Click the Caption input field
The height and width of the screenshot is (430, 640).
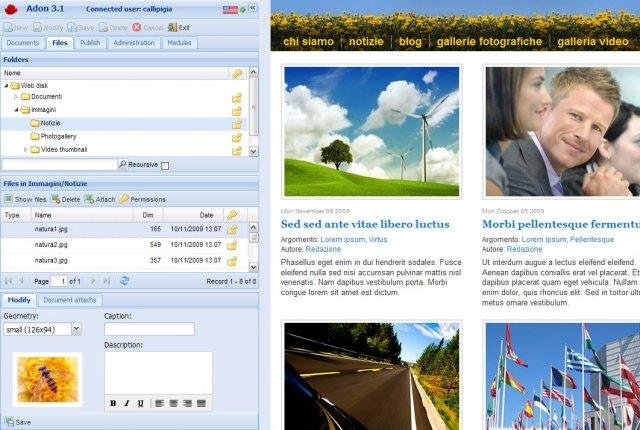(149, 329)
